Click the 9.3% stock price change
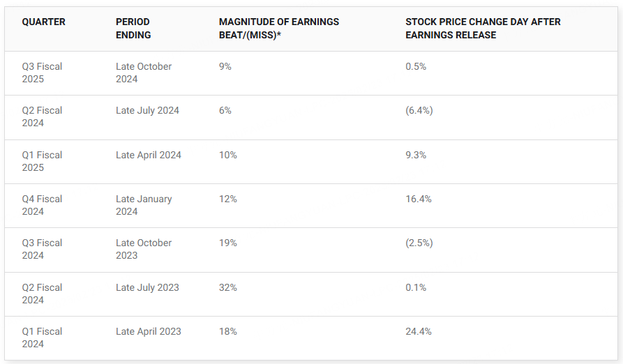 coord(416,155)
